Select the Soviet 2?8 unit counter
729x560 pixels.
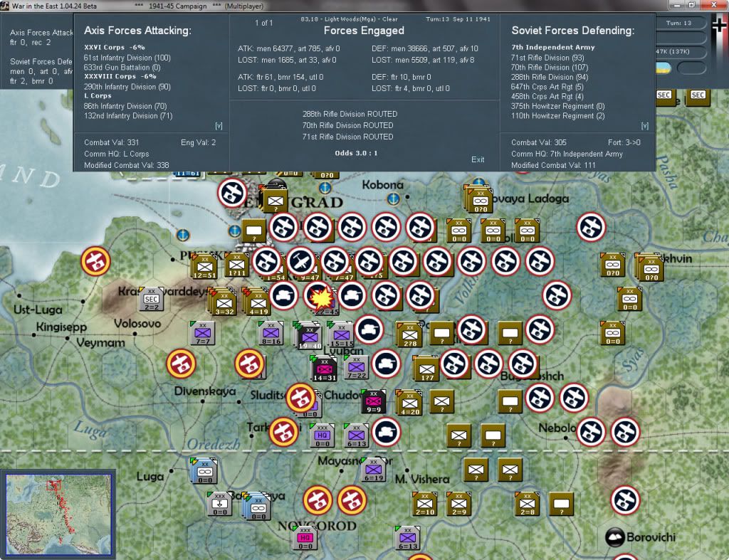click(409, 334)
